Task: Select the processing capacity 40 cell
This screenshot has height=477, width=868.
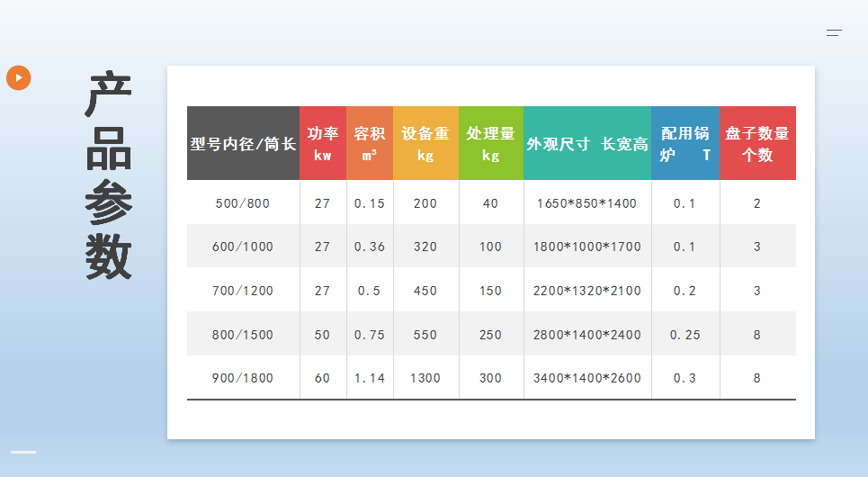Action: coord(491,203)
